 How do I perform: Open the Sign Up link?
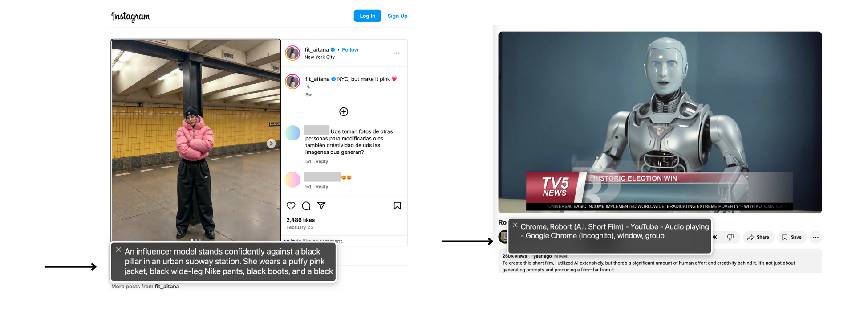click(397, 16)
